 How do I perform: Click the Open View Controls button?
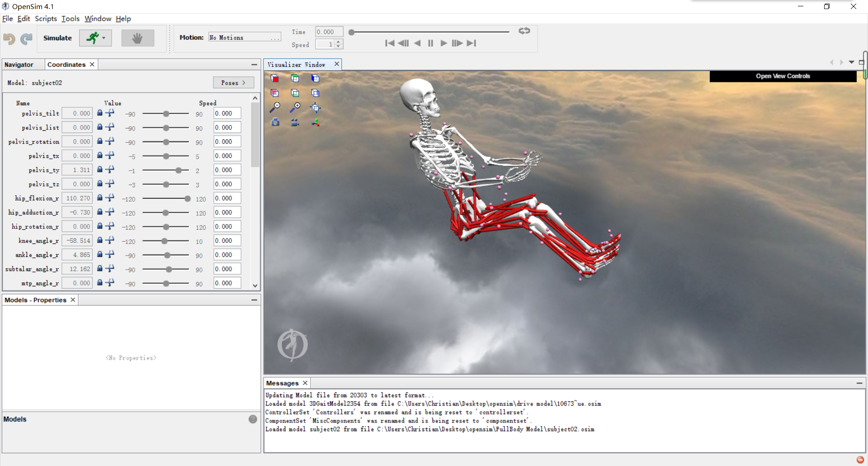click(783, 76)
